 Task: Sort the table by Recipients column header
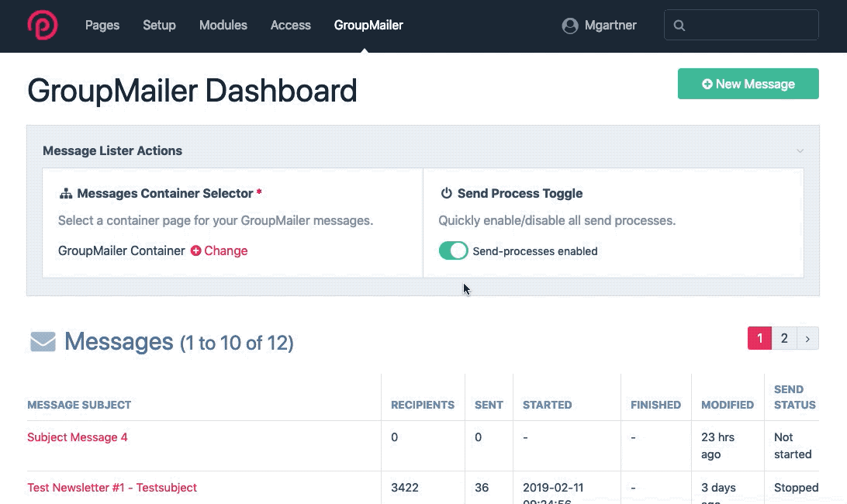point(422,405)
